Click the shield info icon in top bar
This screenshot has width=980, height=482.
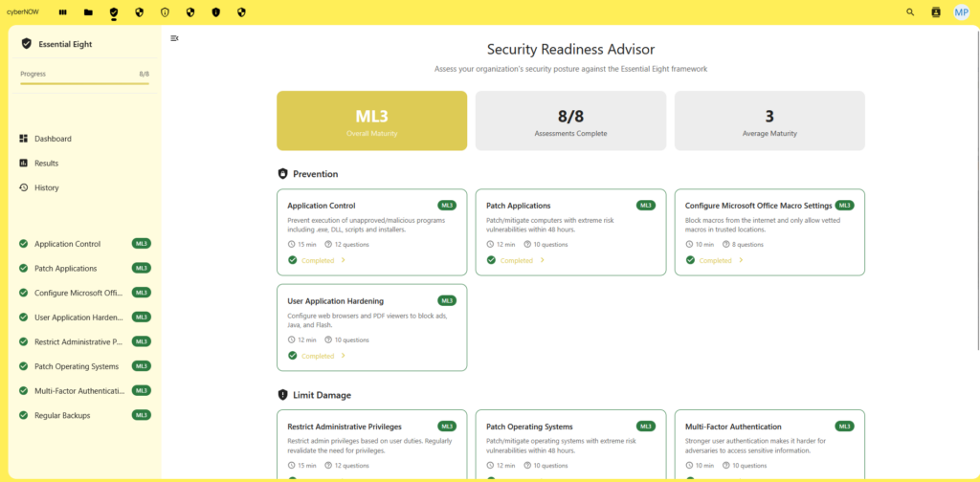point(165,12)
